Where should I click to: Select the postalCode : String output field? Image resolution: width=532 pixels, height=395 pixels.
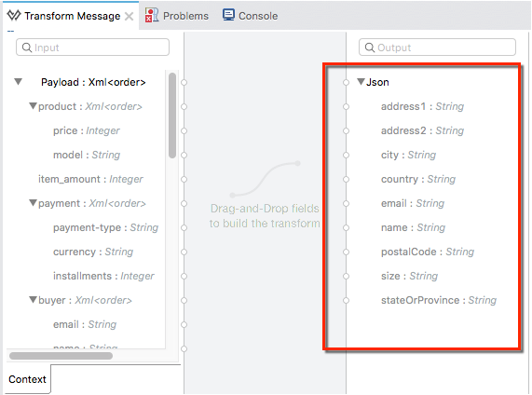(428, 252)
